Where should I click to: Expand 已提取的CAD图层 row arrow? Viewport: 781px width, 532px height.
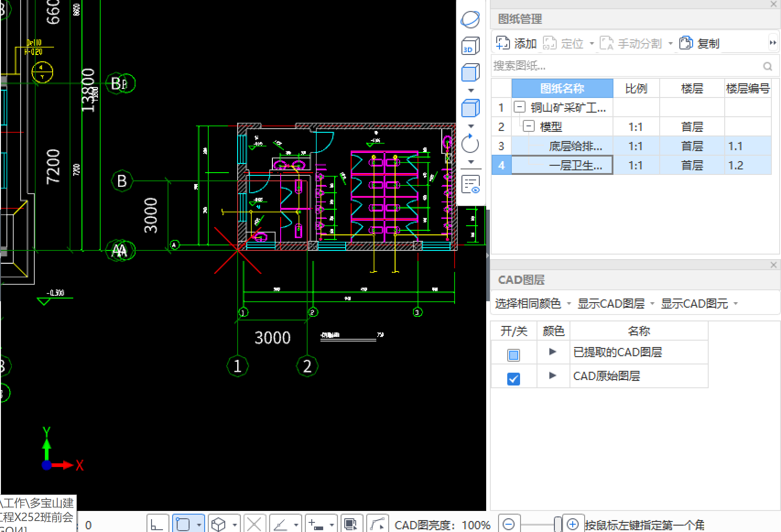tap(553, 352)
